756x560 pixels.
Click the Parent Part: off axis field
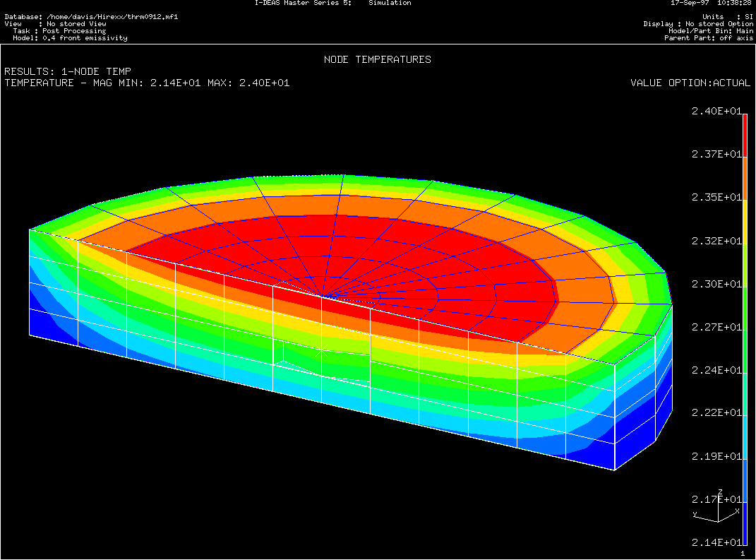pyautogui.click(x=708, y=38)
